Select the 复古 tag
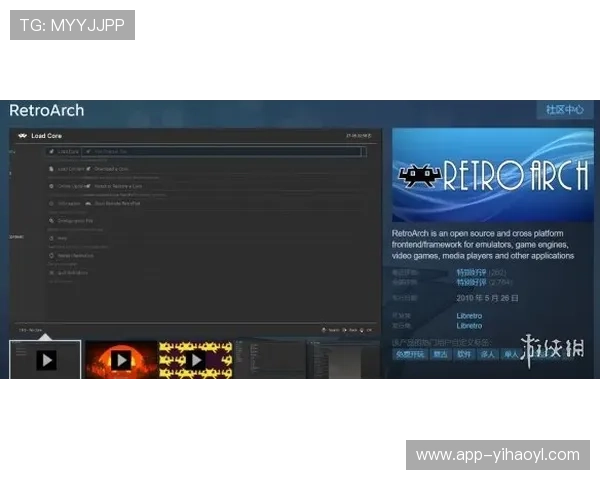This screenshot has height=480, width=600. [440, 354]
